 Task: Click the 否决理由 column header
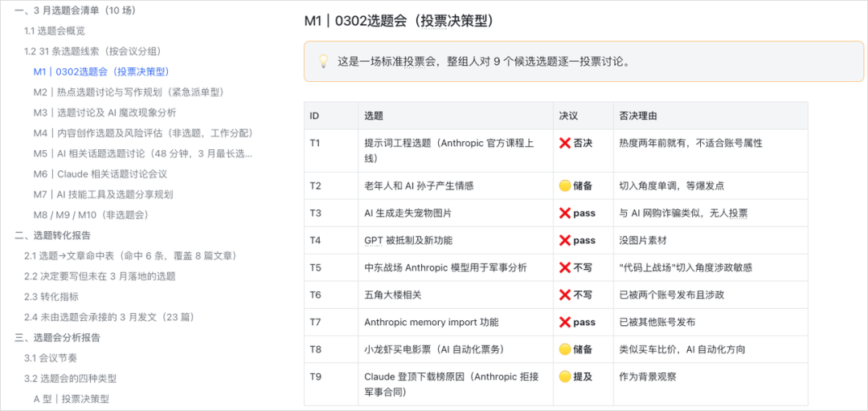(x=710, y=116)
